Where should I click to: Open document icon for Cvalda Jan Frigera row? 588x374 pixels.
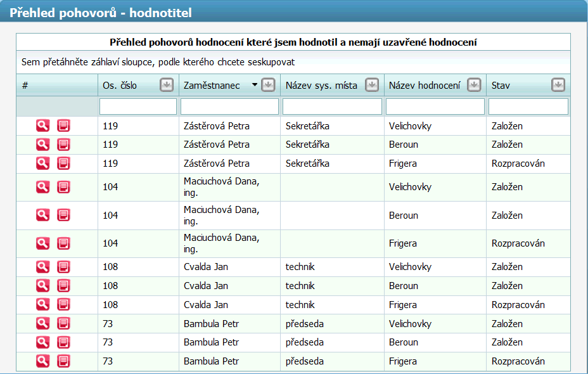(63, 305)
